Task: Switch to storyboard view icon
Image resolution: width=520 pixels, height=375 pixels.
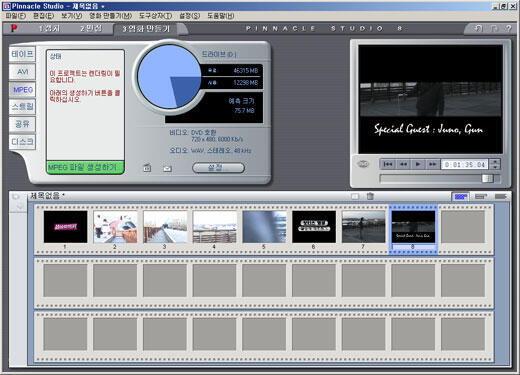Action: (461, 197)
